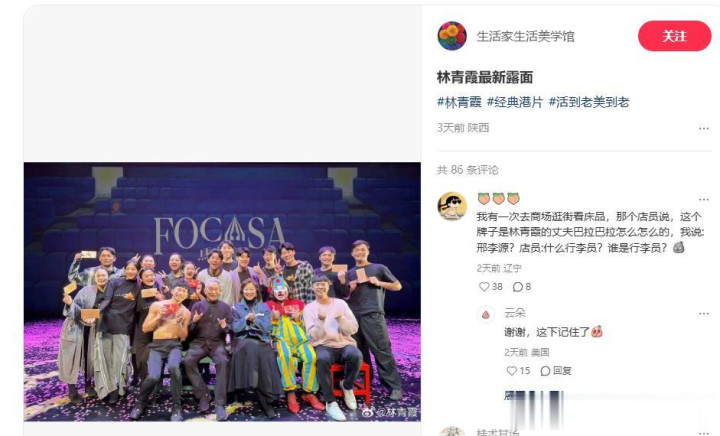Click the 关注 follow button
This screenshot has height=436, width=720.
tap(674, 36)
